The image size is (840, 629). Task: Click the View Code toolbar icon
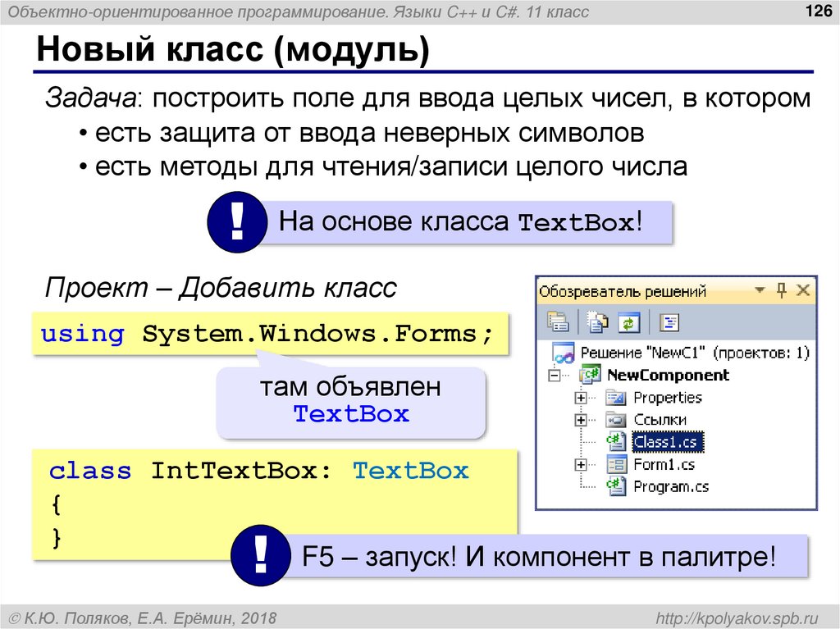coord(669,322)
